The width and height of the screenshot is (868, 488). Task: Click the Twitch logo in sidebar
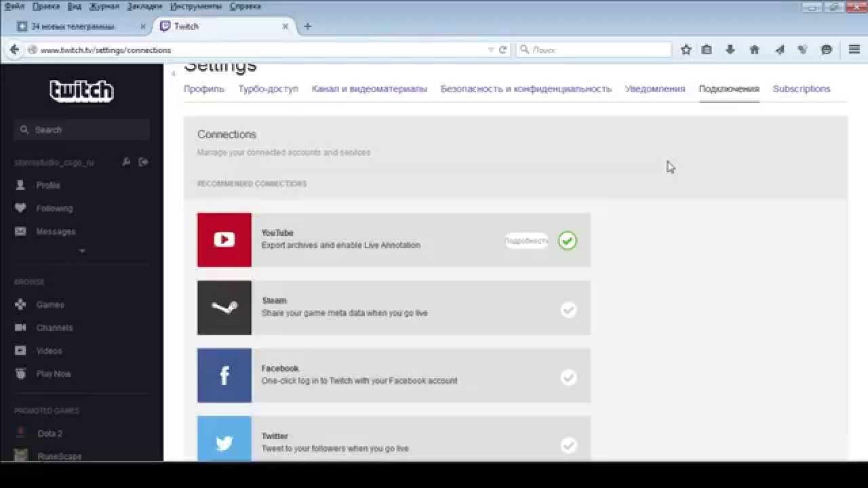pos(81,91)
